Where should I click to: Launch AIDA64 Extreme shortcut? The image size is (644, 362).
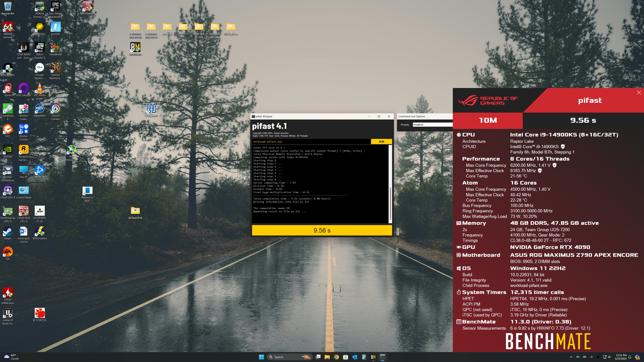click(8, 30)
